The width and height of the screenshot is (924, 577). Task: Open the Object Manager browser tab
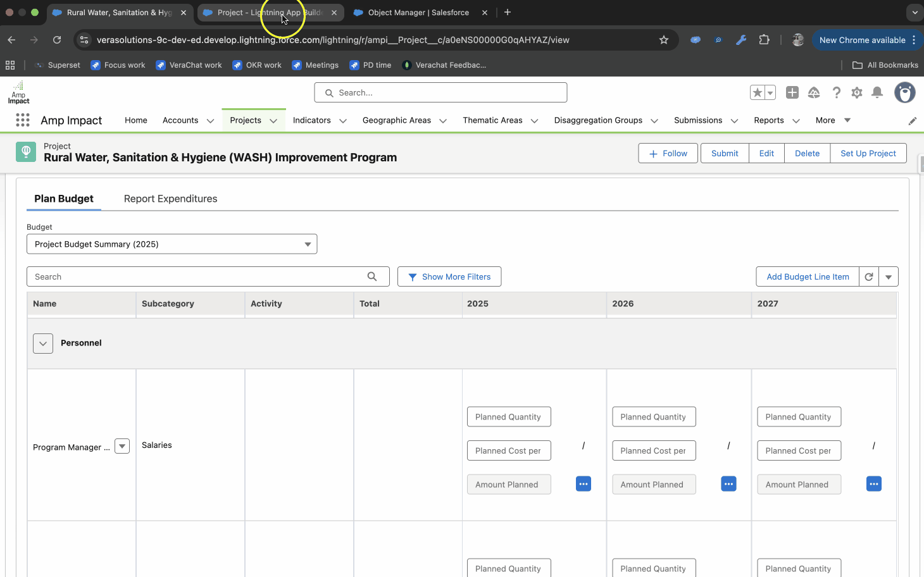coord(418,13)
